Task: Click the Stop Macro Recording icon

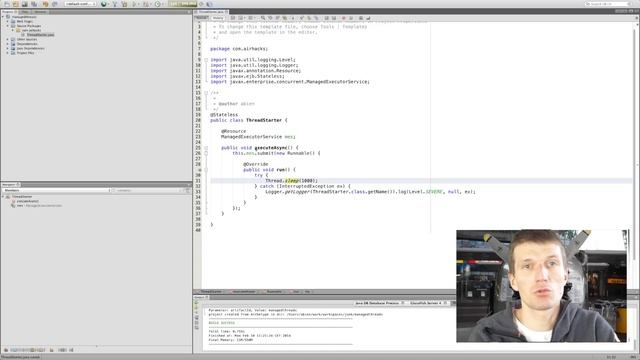Action: 351,18
